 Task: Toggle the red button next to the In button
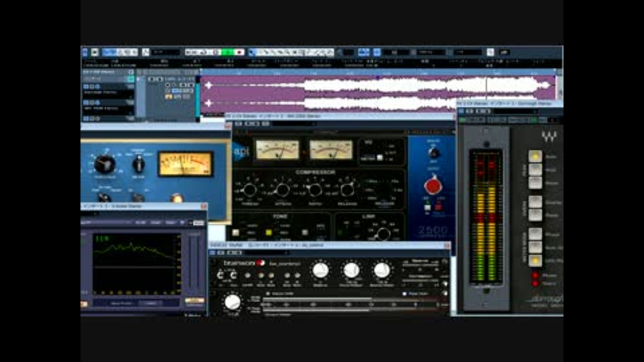tap(438, 207)
